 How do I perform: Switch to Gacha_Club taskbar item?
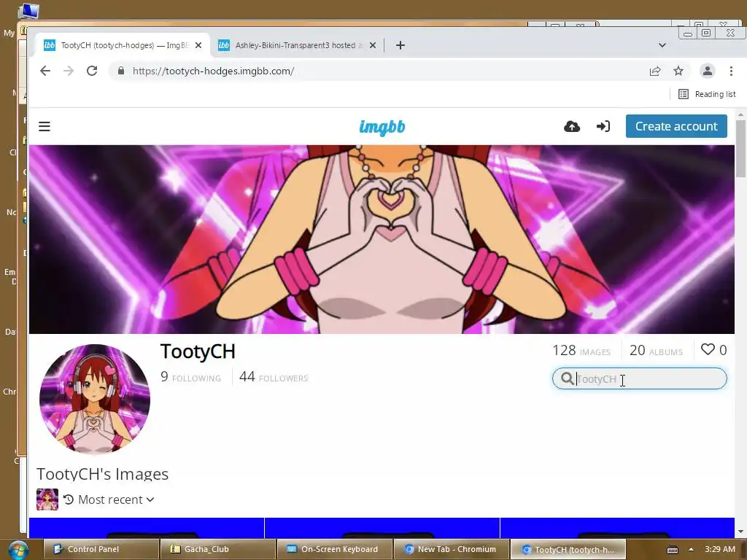pyautogui.click(x=218, y=549)
